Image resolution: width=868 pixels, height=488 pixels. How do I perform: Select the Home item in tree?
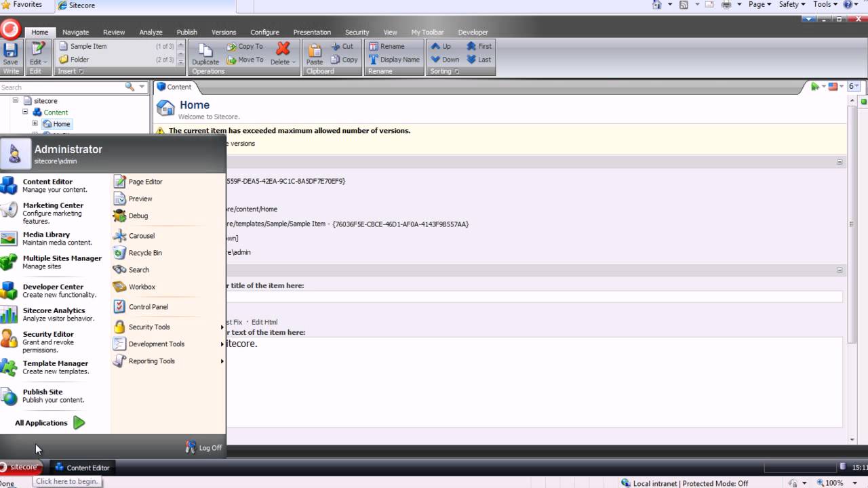click(56, 124)
